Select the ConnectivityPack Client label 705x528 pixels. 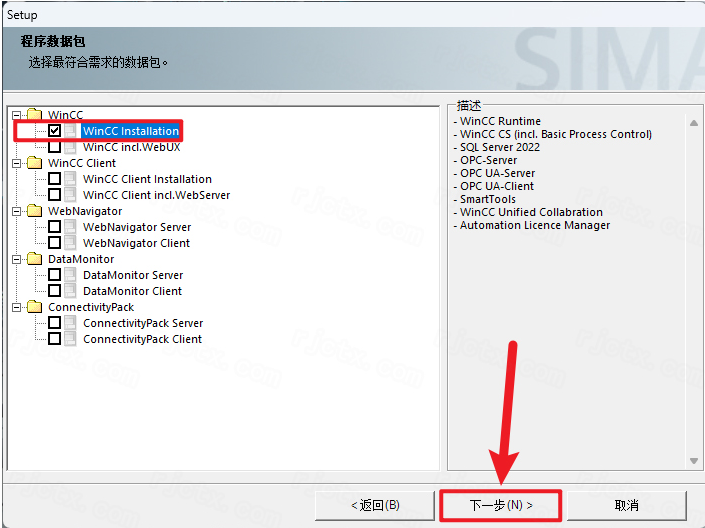pyautogui.click(x=143, y=339)
